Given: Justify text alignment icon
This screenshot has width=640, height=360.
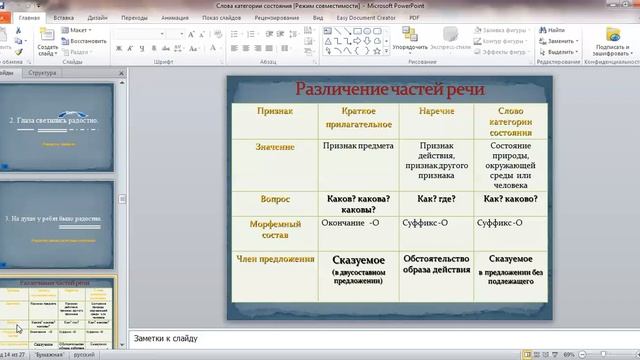Looking at the screenshot, I should click(x=269, y=49).
